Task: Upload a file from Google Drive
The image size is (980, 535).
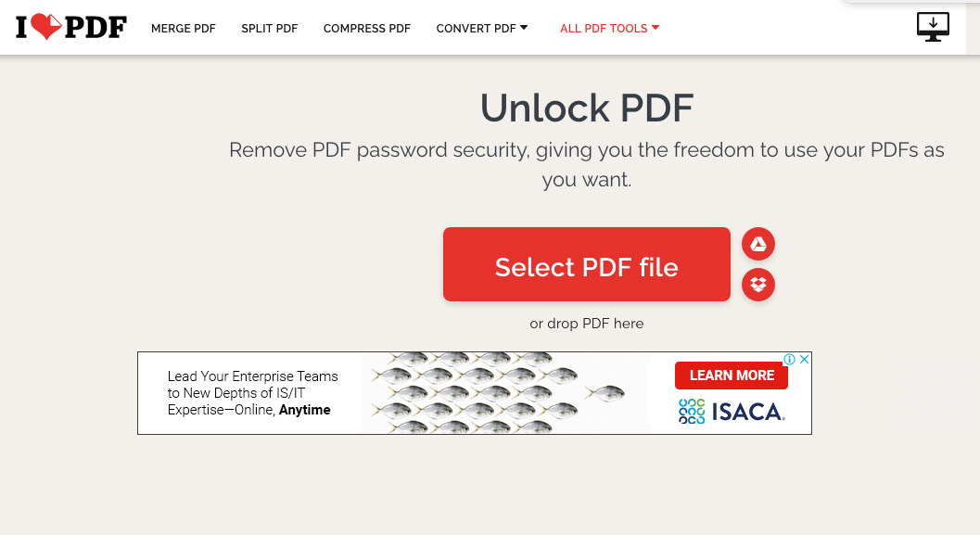Action: (x=757, y=244)
